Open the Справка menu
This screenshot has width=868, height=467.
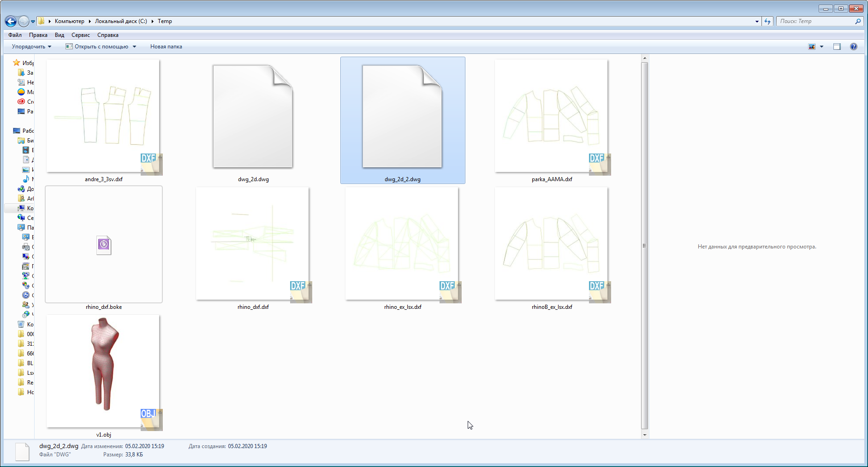pos(108,35)
